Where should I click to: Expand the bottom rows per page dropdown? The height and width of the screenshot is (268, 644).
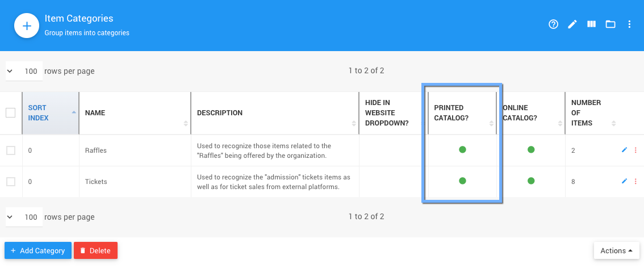pyautogui.click(x=24, y=217)
